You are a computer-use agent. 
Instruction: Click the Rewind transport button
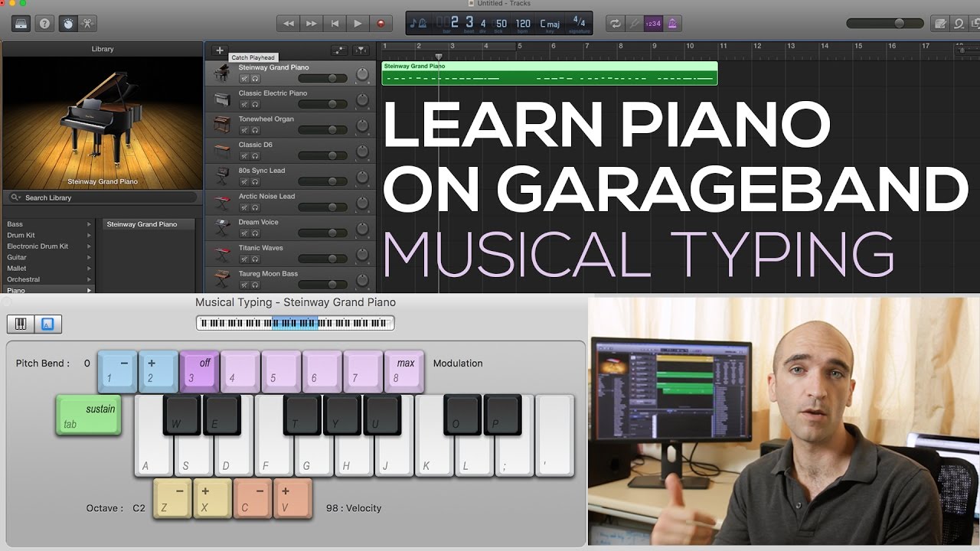point(288,24)
